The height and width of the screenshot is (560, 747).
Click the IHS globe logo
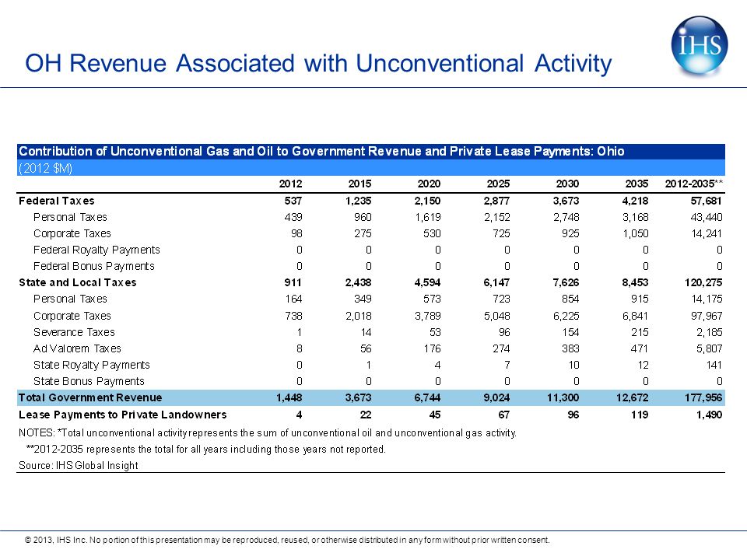click(700, 46)
